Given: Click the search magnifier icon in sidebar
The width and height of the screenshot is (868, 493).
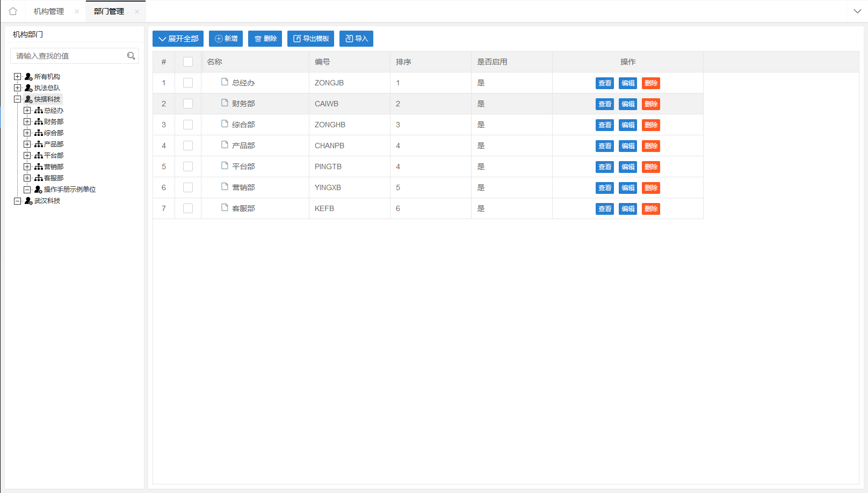Looking at the screenshot, I should pos(131,56).
